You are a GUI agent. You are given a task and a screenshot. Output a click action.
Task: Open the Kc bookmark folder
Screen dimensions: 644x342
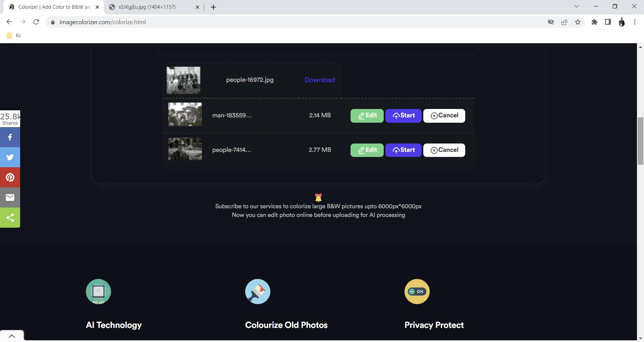tap(14, 36)
